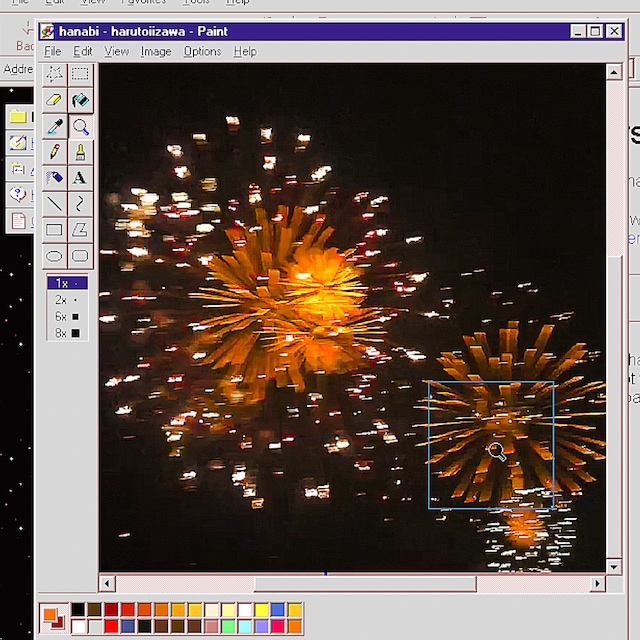The width and height of the screenshot is (640, 640).
Task: Select the Free-Form Select tool
Action: point(55,74)
